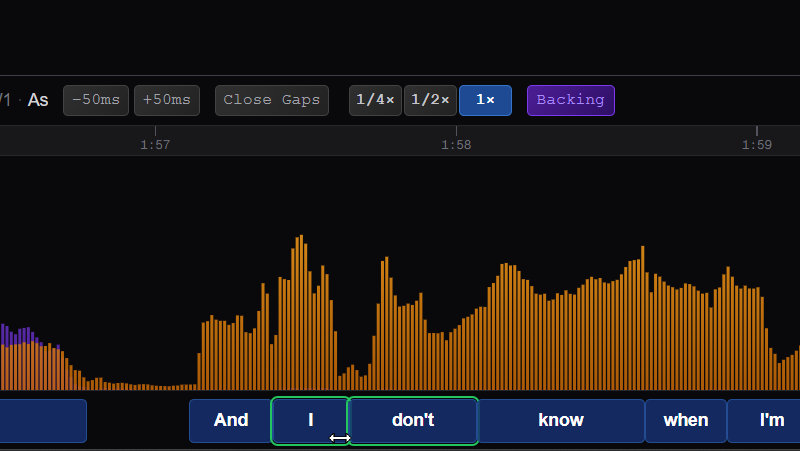Jump to 1:58 on the timeline ruler
The width and height of the screenshot is (800, 451).
click(456, 145)
